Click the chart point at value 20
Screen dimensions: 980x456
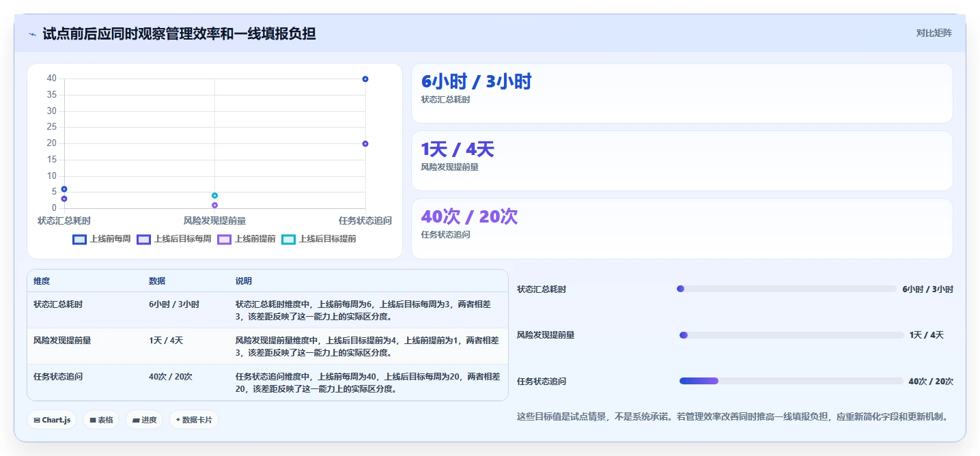[365, 143]
